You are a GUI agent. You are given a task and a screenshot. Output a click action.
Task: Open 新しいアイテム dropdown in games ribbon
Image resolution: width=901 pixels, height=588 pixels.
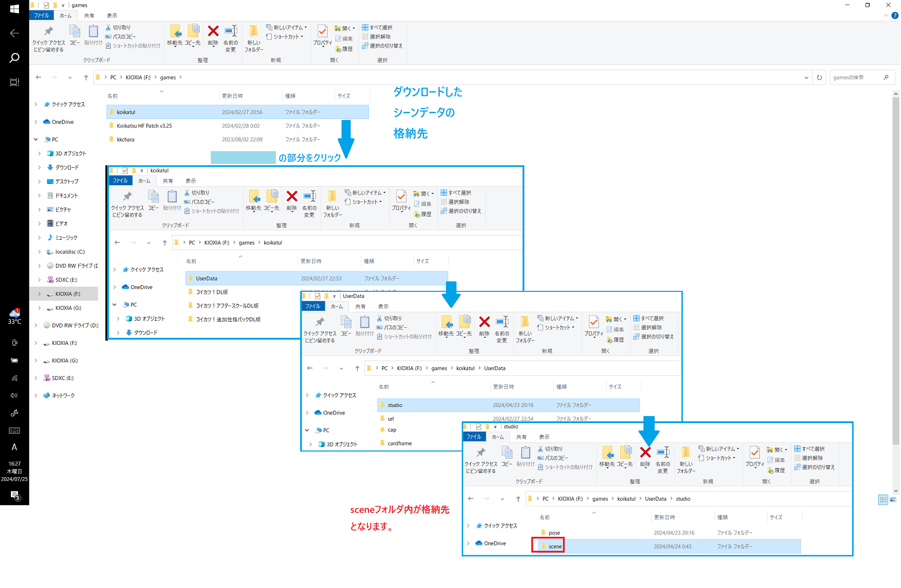coord(286,27)
